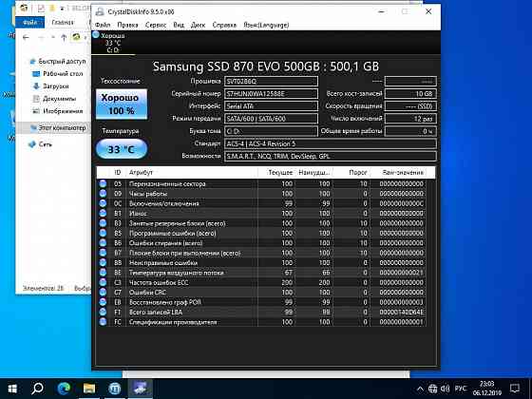Click the Число включений 12 раз value
The image size is (532, 399).
click(410, 119)
